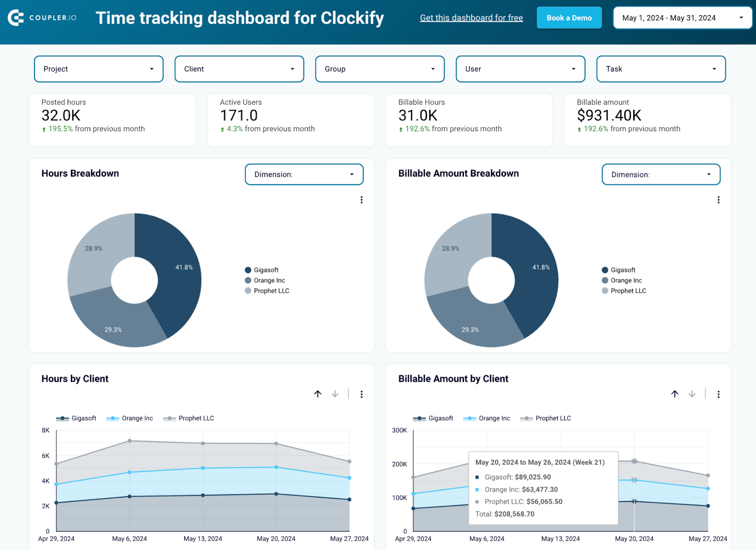Viewport: 756px width, 550px height.
Task: Click drill up arrow in Billable Amount by Client
Action: click(x=675, y=394)
